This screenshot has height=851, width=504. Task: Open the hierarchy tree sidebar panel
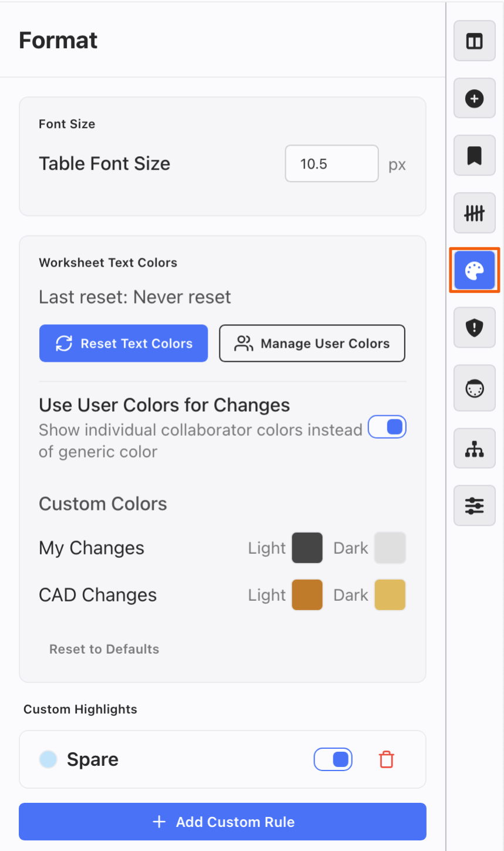(x=474, y=449)
